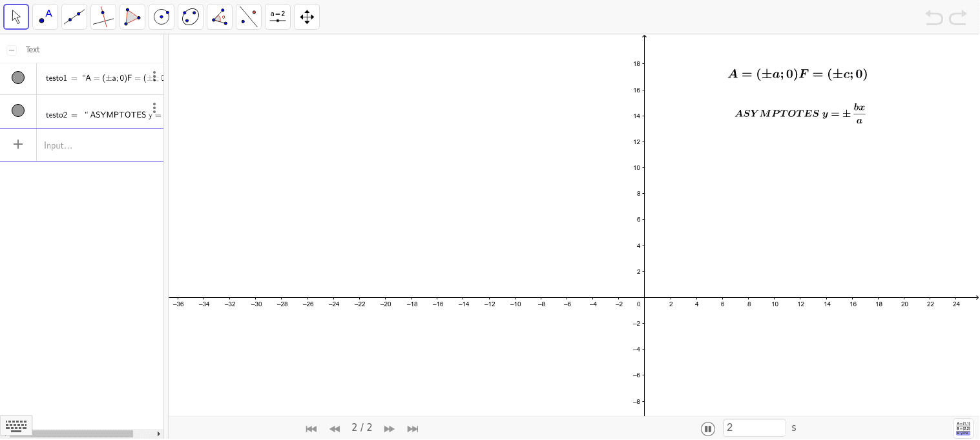The width and height of the screenshot is (980, 440).
Task: Select the Line through two points tool
Action: point(74,17)
